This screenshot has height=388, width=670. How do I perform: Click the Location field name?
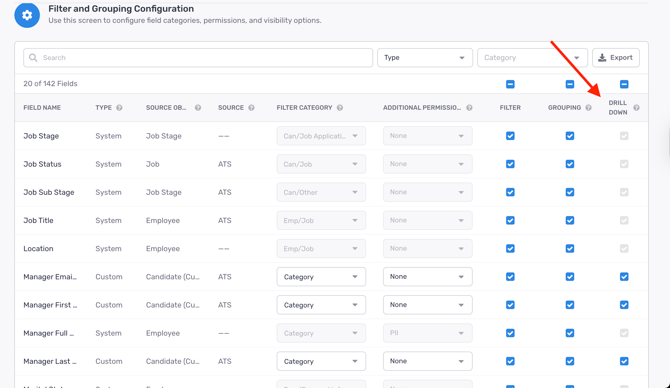tap(38, 249)
